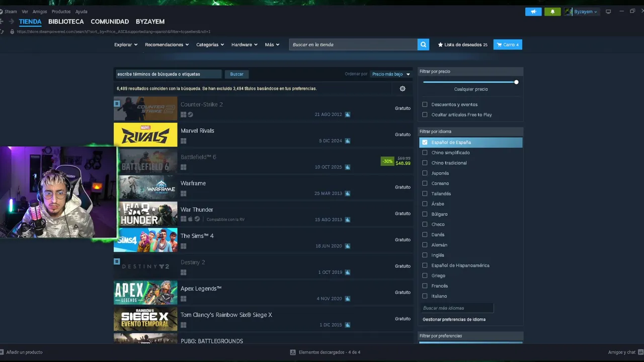Click the Añadir un producto plus icon
644x362 pixels.
2,352
